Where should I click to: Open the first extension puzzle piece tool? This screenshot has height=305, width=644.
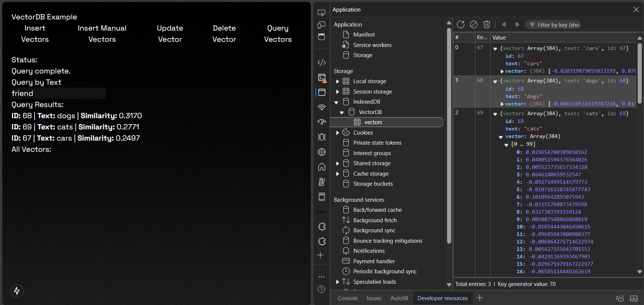(322, 227)
